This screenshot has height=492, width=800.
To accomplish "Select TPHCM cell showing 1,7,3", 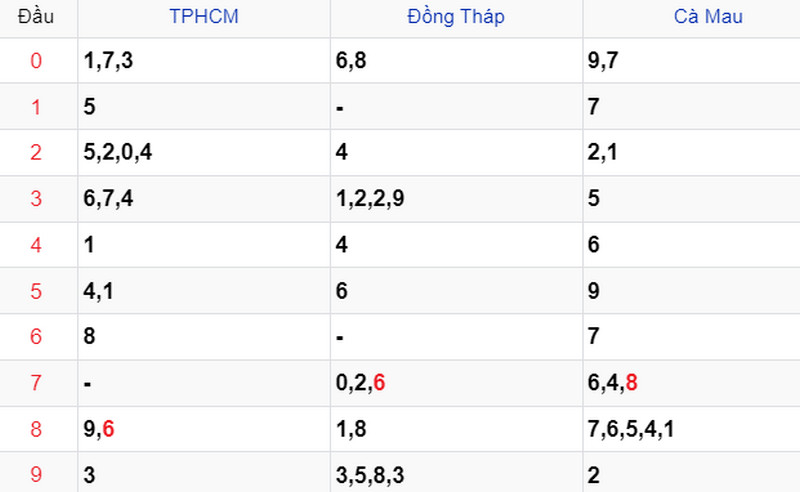I will coord(204,60).
